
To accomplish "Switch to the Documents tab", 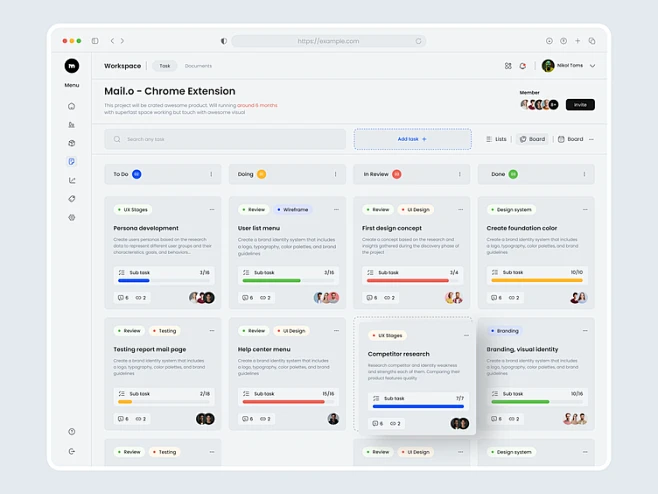I will (198, 66).
